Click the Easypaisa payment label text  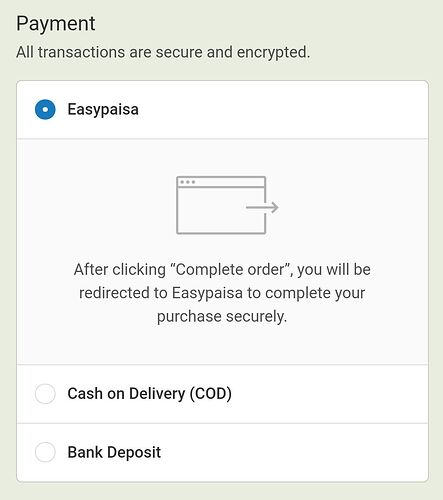[103, 109]
